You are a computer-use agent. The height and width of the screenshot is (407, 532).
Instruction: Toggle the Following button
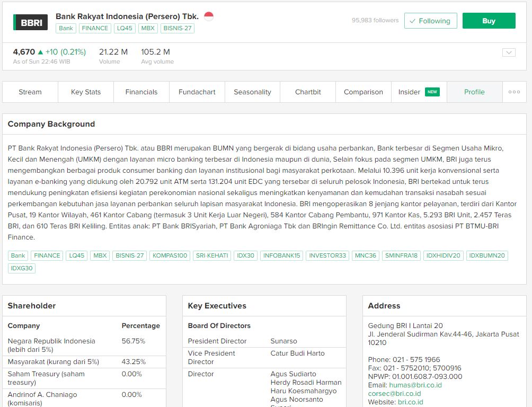pos(430,21)
